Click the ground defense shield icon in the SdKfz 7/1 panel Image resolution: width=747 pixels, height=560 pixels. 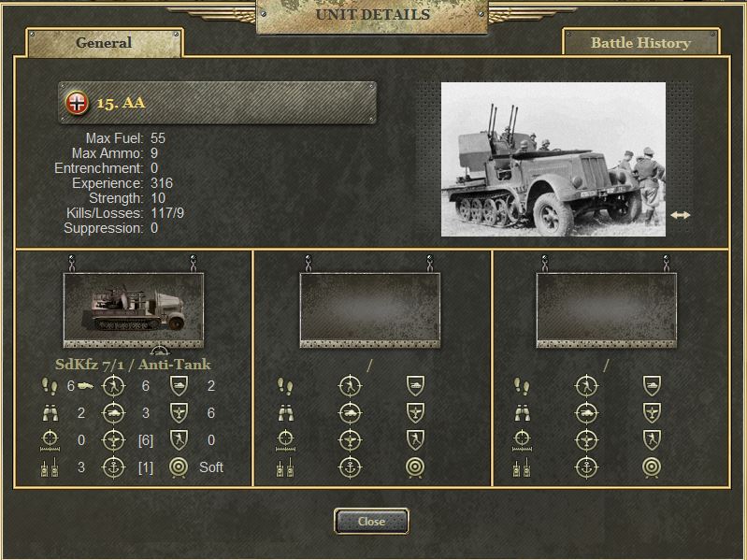(179, 386)
